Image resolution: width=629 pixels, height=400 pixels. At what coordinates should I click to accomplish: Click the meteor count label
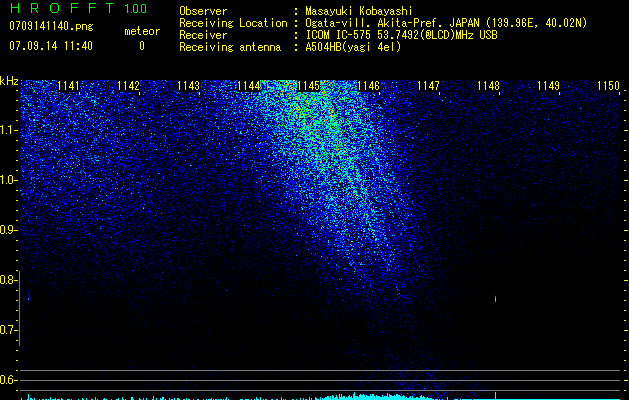[142, 31]
